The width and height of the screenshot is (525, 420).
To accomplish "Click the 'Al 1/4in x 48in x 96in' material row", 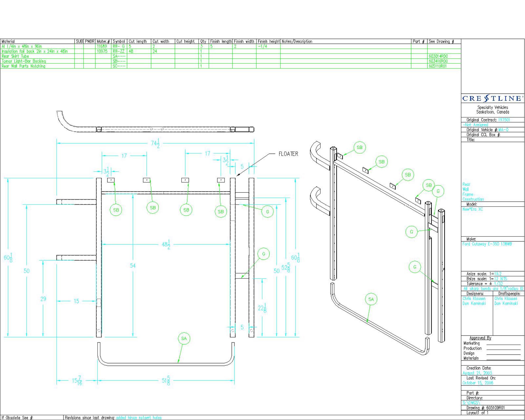I will [x=230, y=46].
